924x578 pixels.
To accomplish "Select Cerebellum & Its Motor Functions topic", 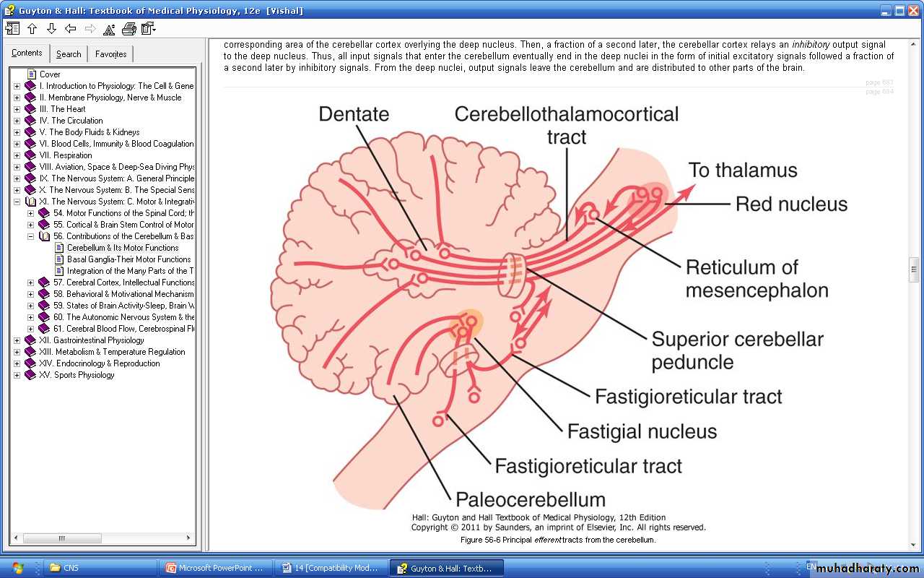I will coord(123,248).
